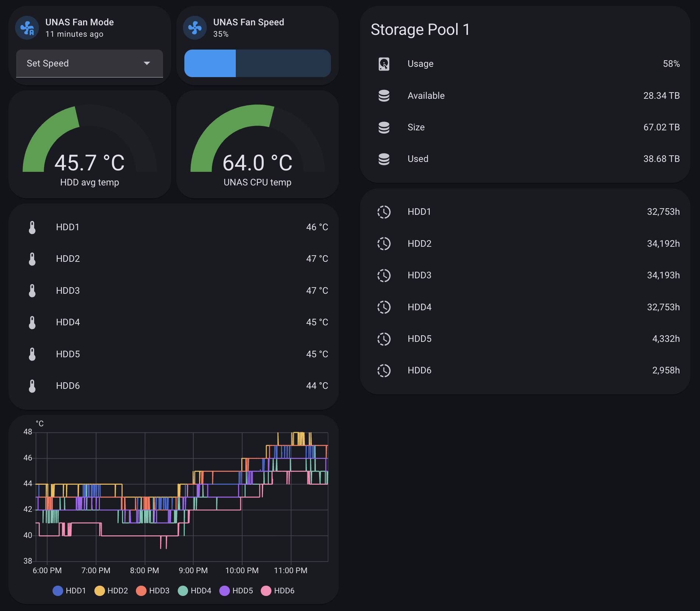Click the 45 °C value for HDD4

(x=317, y=322)
